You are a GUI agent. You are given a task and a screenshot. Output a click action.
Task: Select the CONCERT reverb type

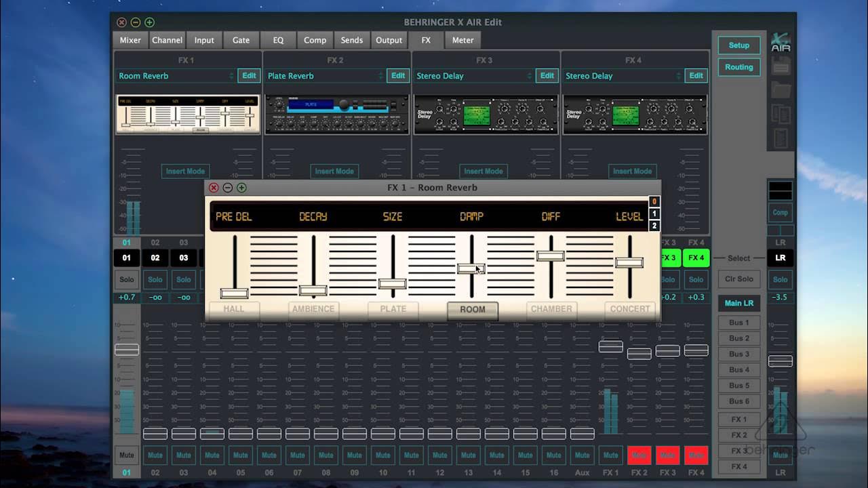click(630, 310)
